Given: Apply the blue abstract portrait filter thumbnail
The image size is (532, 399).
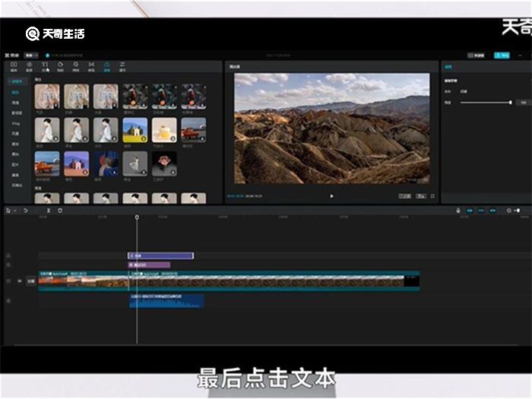Looking at the screenshot, I should 106,163.
